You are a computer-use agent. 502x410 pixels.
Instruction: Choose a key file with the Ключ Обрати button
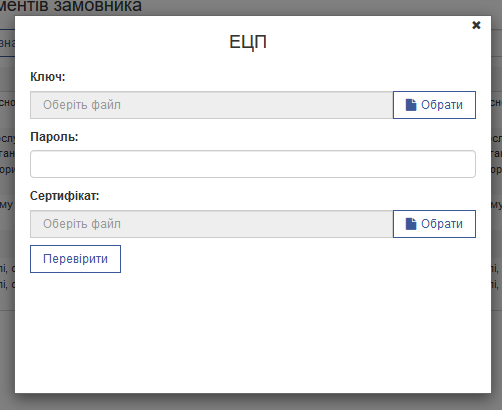[434, 105]
